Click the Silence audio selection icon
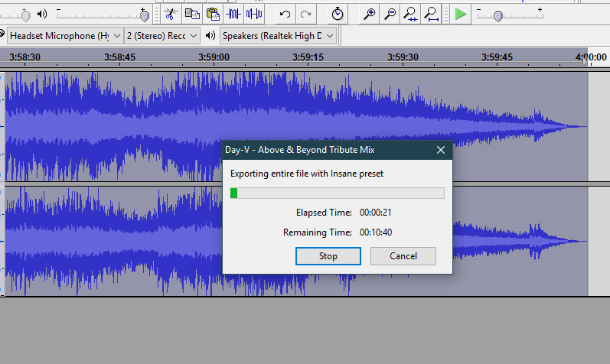610x364 pixels. 254,15
